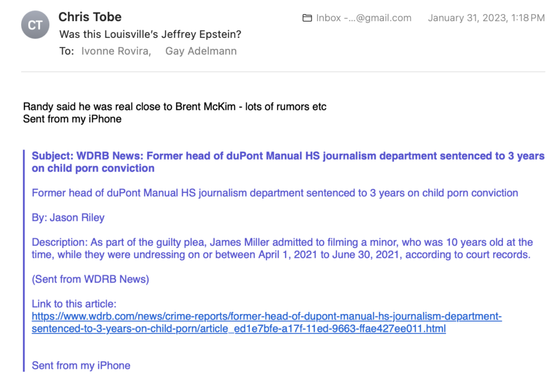Click the (Sent from WDRB News) text
Viewport: 555px width, 392px height.
pyautogui.click(x=91, y=279)
